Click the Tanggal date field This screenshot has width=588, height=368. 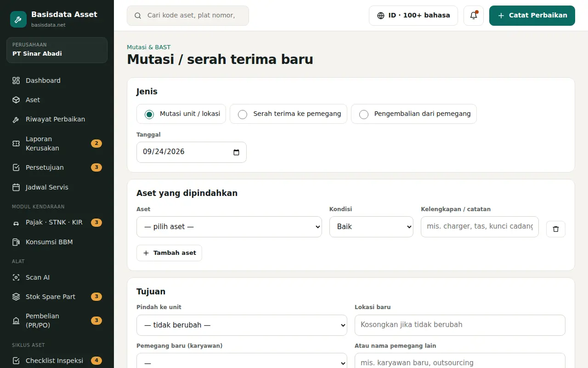point(192,152)
